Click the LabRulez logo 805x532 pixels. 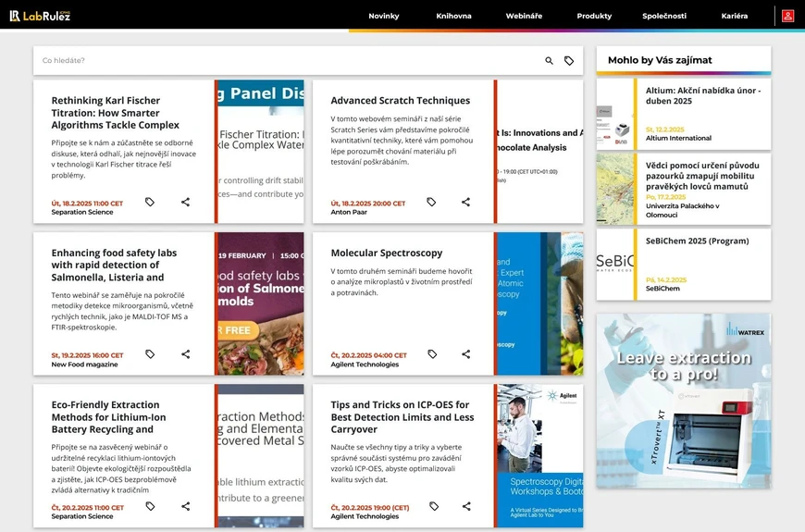(x=40, y=16)
